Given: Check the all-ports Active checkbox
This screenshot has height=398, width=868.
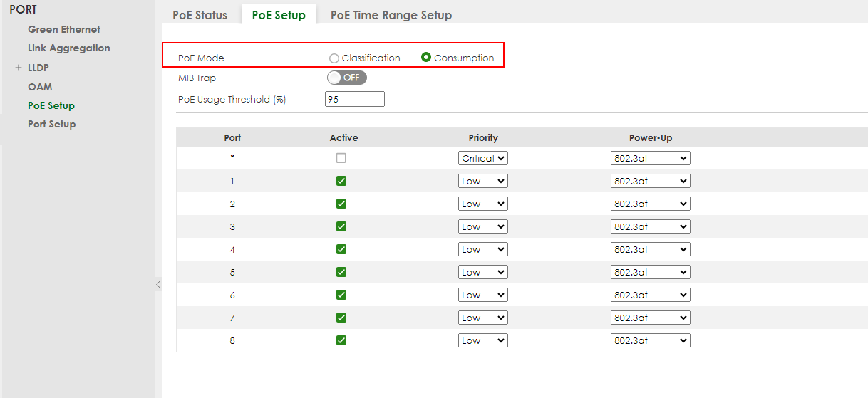Looking at the screenshot, I should [x=341, y=158].
